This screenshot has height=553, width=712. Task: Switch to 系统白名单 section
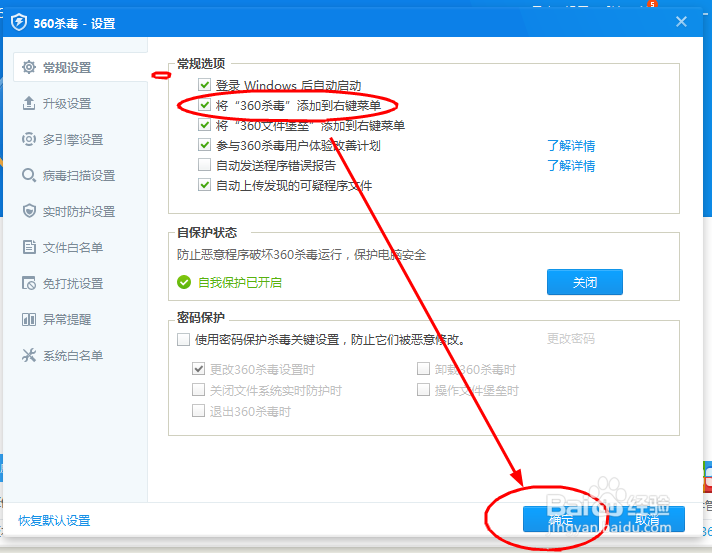(75, 355)
